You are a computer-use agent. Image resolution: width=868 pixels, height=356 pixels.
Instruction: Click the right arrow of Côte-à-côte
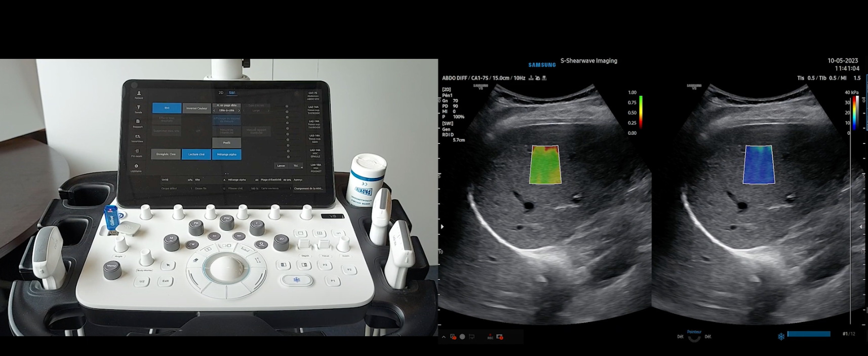(x=239, y=111)
